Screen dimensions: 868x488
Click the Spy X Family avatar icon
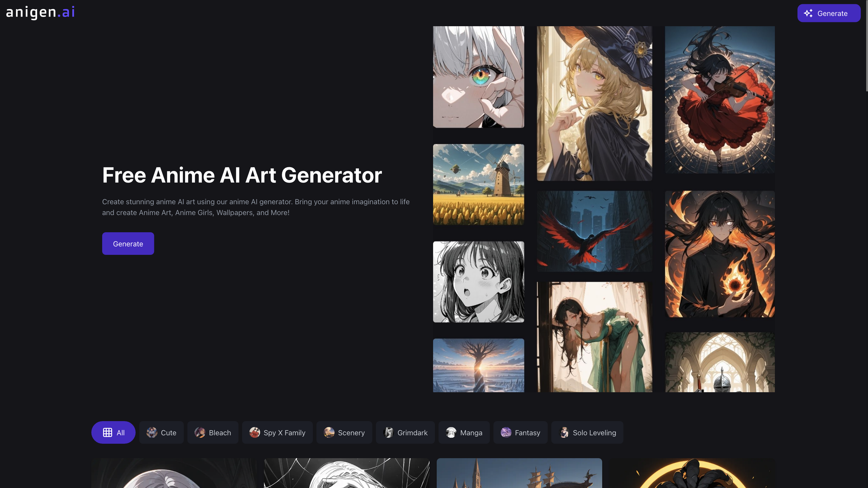pos(254,433)
